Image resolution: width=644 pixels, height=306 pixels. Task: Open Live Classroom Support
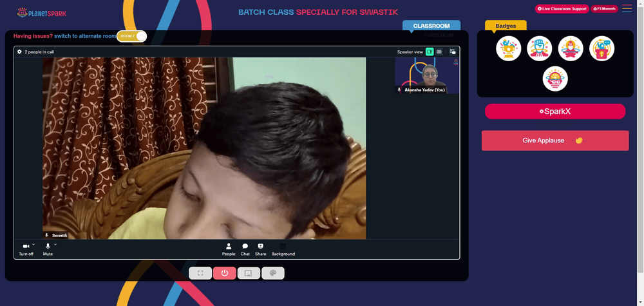562,8
